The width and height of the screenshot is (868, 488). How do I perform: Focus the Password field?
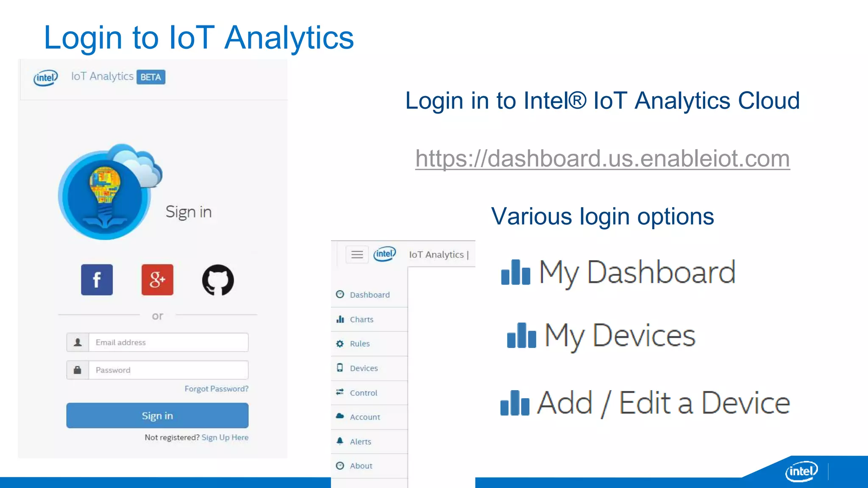(x=168, y=370)
